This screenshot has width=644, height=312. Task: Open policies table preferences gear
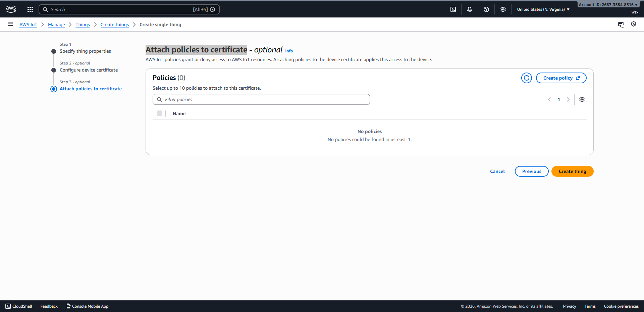pyautogui.click(x=582, y=99)
